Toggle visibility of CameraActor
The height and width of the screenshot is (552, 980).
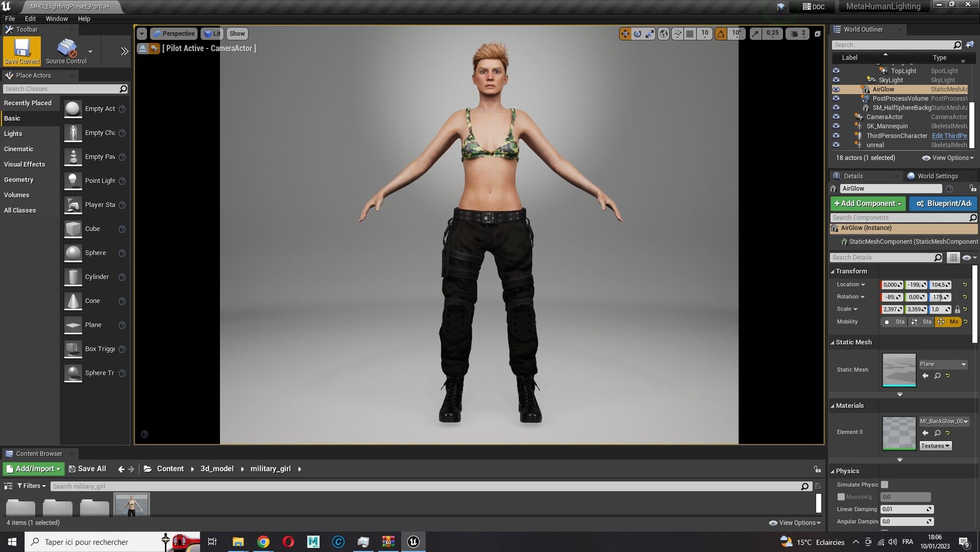click(x=836, y=117)
